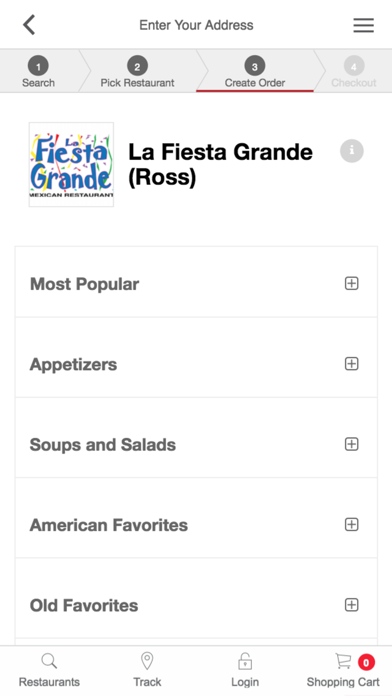Go to step 2 Pick Restaurant

click(137, 71)
